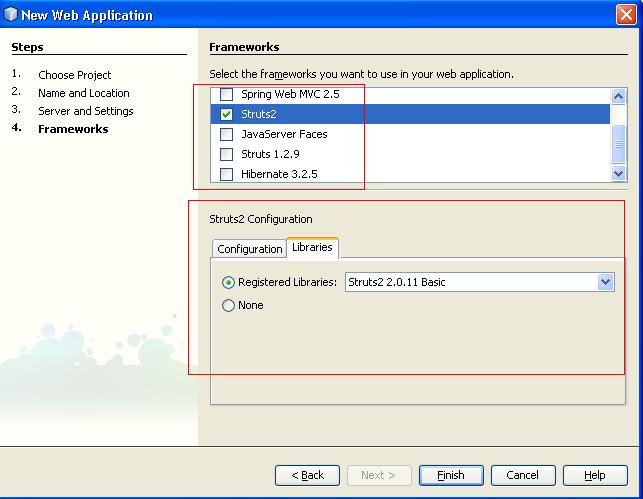Click the disabled Next button

pyautogui.click(x=379, y=475)
